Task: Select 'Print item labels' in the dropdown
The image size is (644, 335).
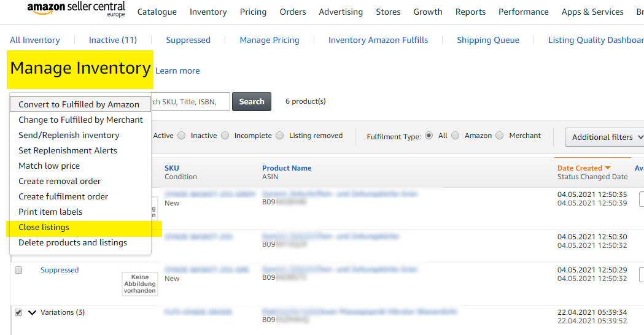Action: (50, 212)
